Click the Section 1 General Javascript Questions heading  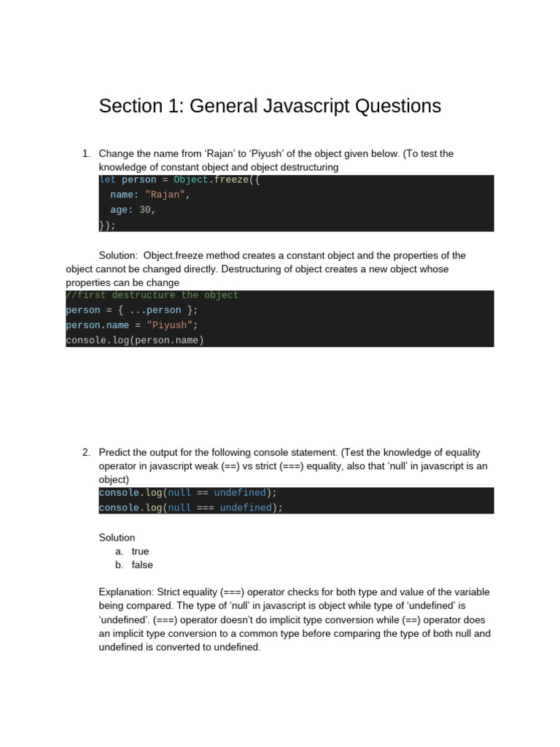pos(270,107)
